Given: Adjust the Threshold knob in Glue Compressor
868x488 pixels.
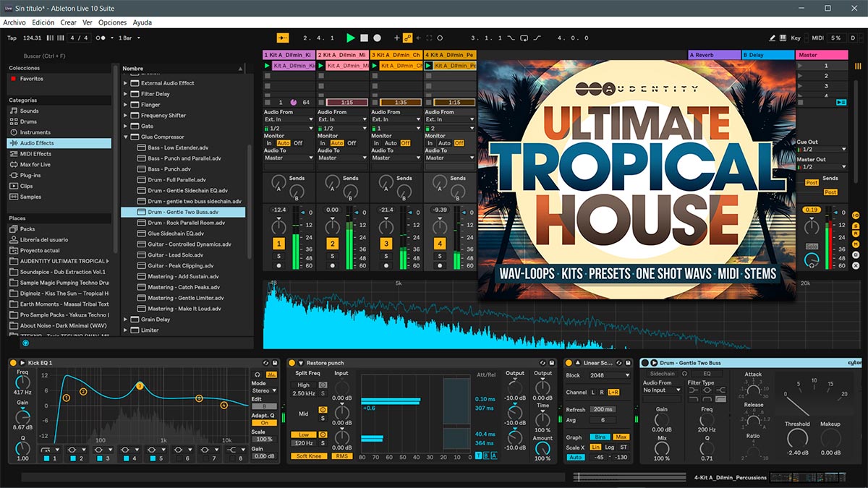Looking at the screenshot, I should pyautogui.click(x=797, y=438).
